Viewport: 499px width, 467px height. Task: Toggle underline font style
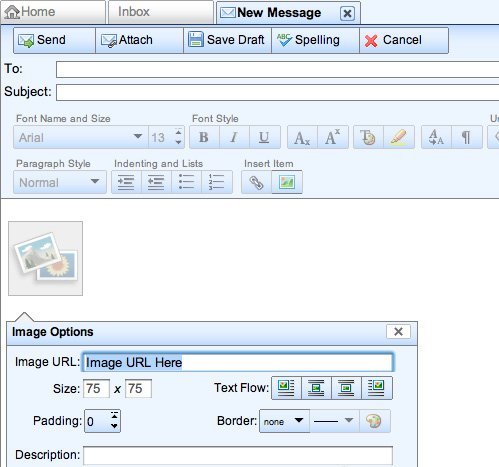(264, 137)
